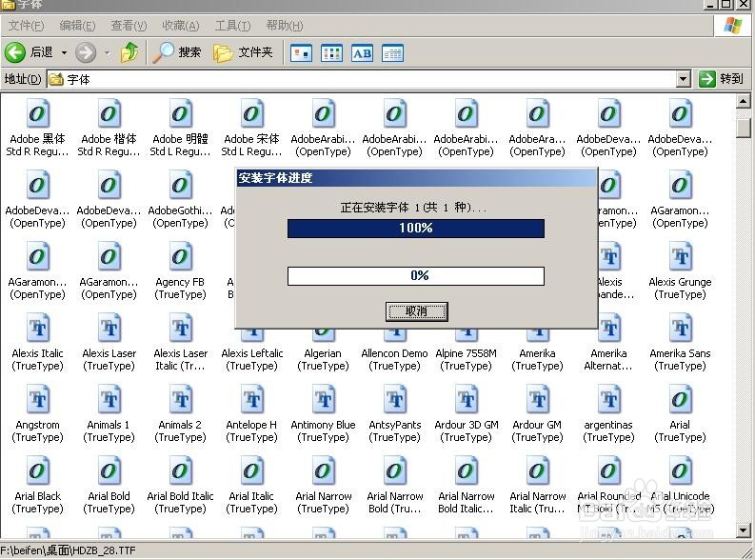The width and height of the screenshot is (755, 560).
Task: Expand the address bar dropdown arrow
Action: (684, 79)
